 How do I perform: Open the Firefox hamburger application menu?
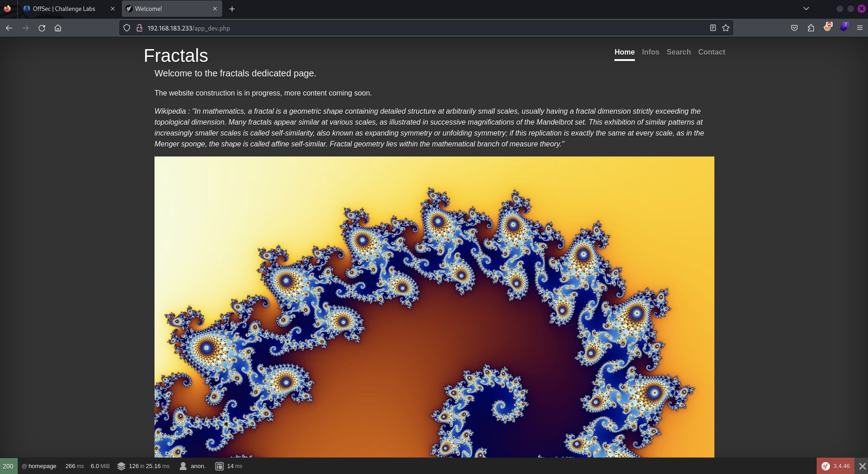(859, 28)
